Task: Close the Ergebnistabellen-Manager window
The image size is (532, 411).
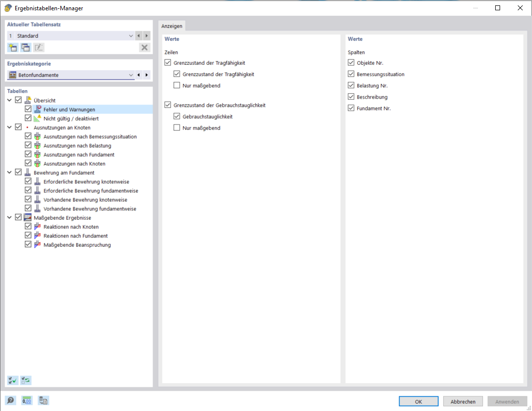Action: [x=520, y=8]
